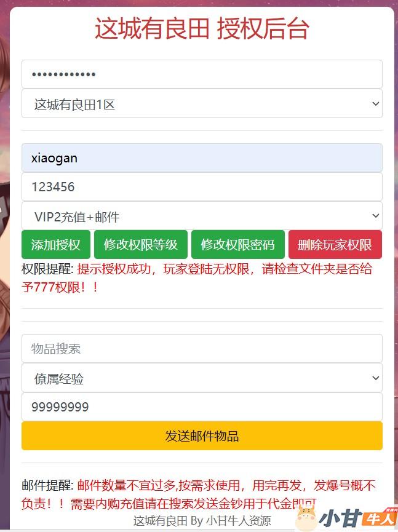Click the xiaogan account name field
398x532 pixels.
202,158
